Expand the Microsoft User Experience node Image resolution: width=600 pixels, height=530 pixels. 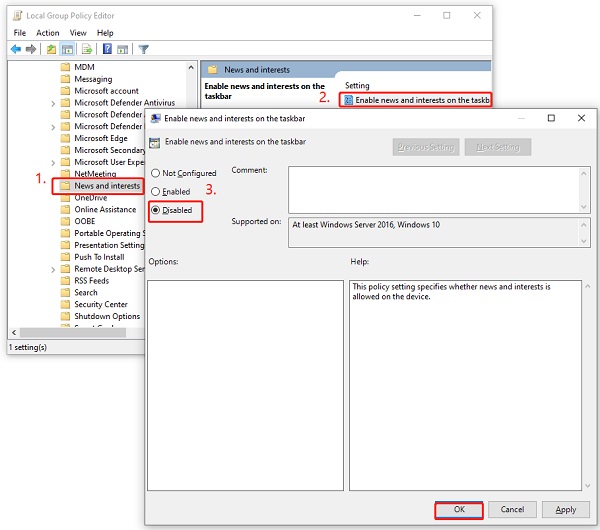(53, 163)
